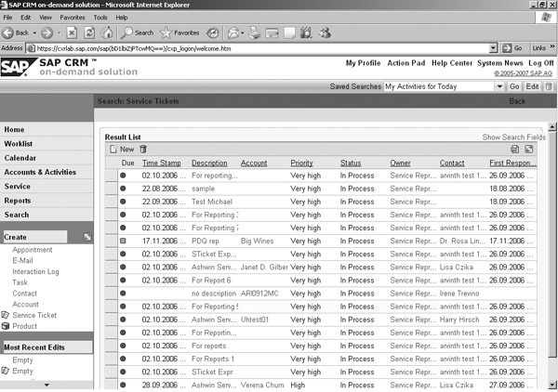The height and width of the screenshot is (392, 558).
Task: Open the Saved Searches dropdown
Action: (x=498, y=86)
